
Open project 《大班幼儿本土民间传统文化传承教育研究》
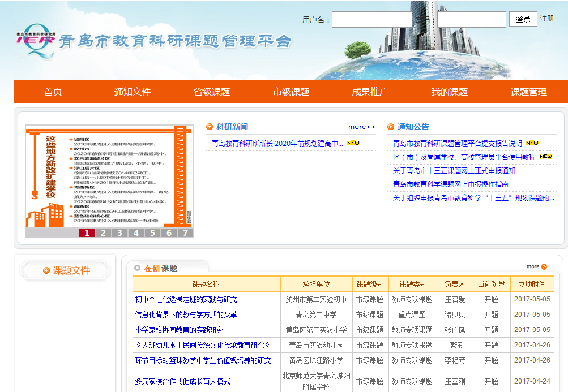203,345
